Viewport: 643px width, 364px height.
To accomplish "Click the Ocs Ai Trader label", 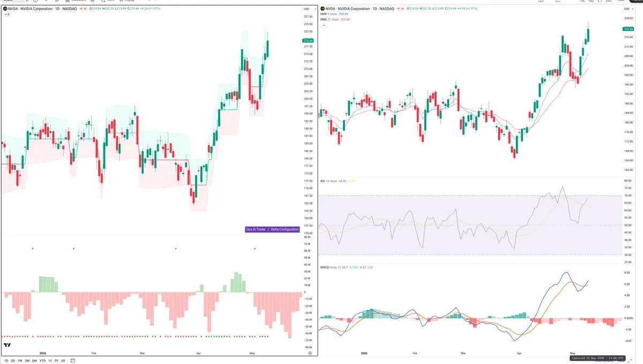I will tap(256, 229).
